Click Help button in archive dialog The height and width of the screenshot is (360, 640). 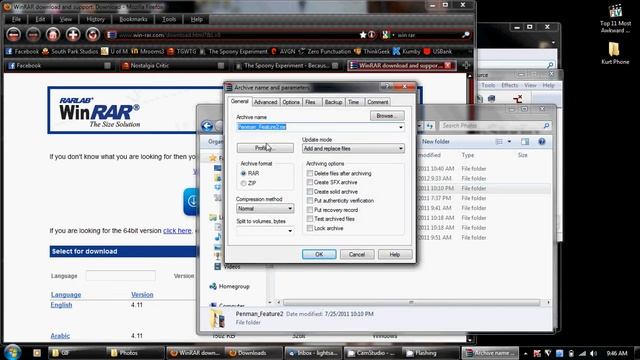(x=395, y=254)
